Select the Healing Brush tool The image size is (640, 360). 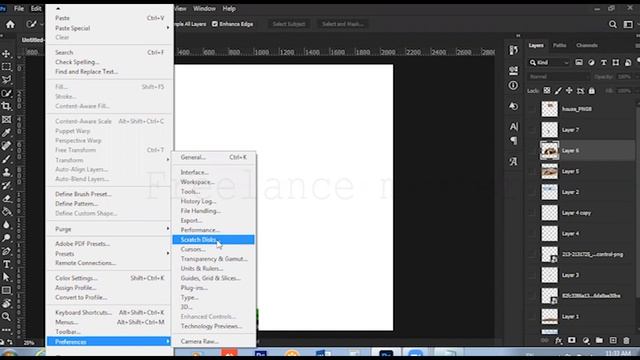(7, 146)
